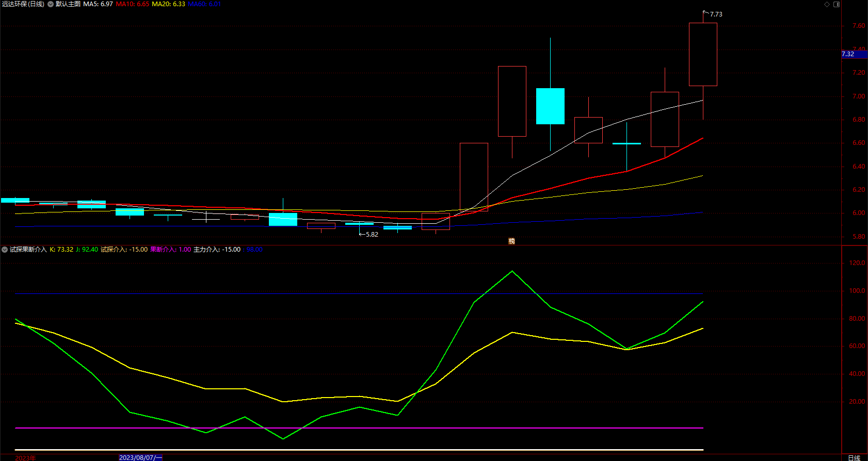
Task: Click the large solid cyan candlestick body
Action: coord(550,106)
